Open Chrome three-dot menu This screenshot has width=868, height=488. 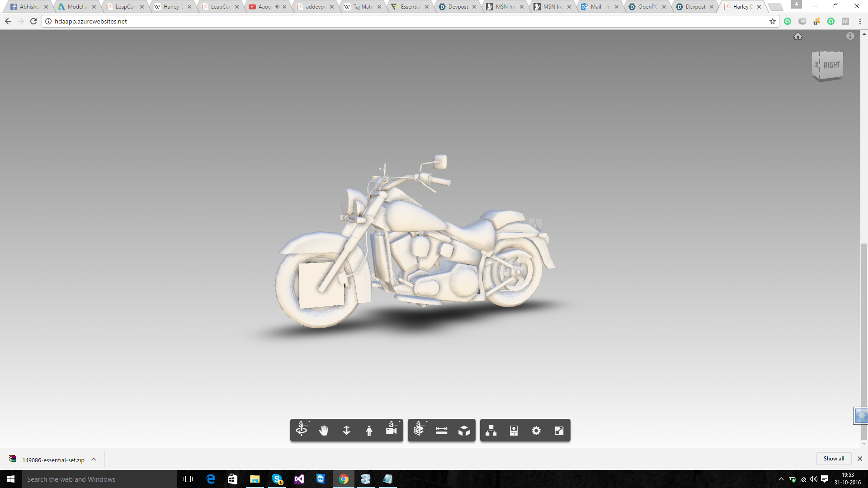(x=860, y=21)
